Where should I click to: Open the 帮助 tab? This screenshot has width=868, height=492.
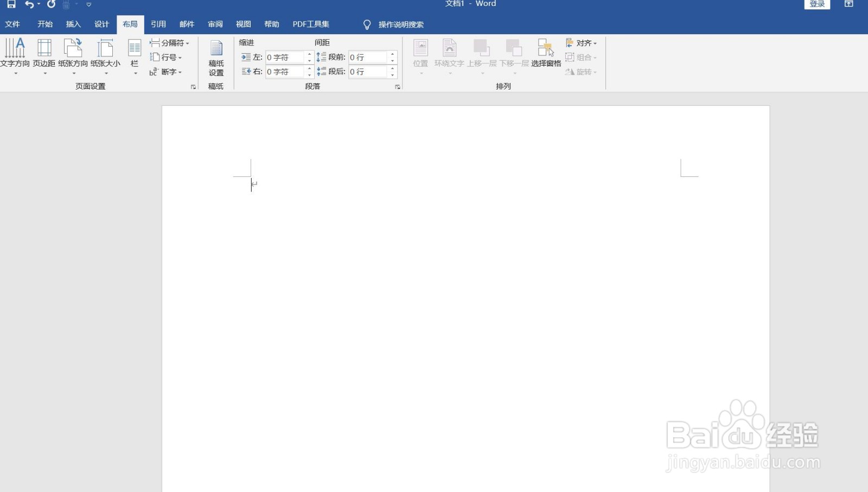(272, 24)
